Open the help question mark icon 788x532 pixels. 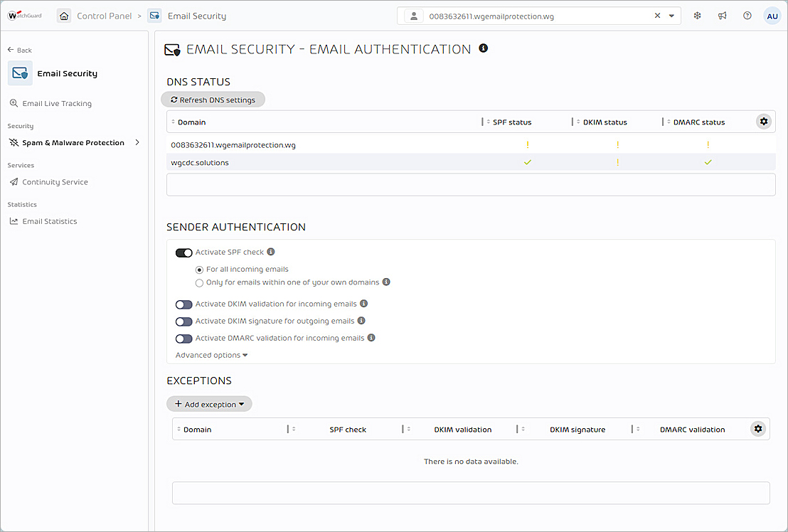click(747, 15)
